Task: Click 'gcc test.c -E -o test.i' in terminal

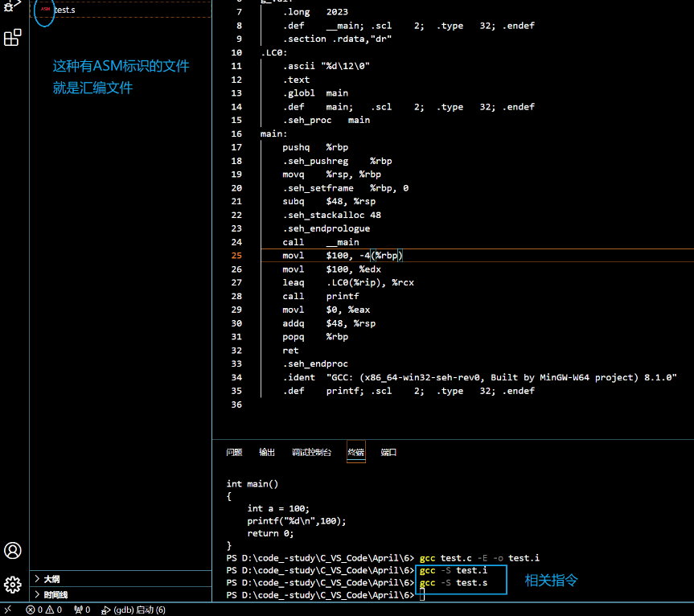Action: tap(479, 558)
